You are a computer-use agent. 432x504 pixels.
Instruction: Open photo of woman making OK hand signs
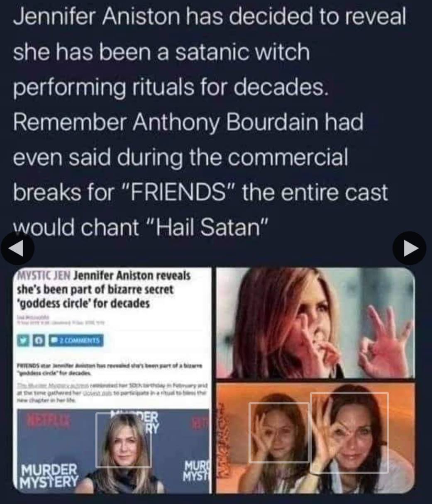point(316,323)
